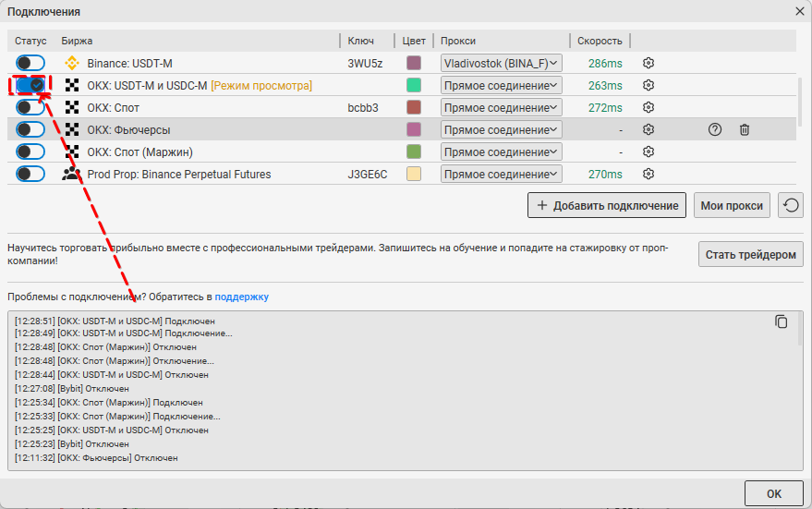Click the help icon in OKX: Фьючерсы row
812x509 pixels.
click(714, 129)
